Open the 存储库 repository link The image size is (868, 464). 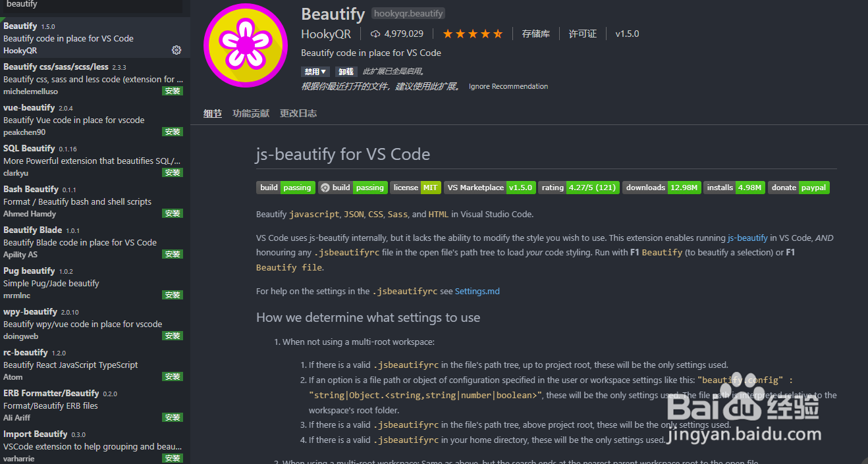coord(535,34)
